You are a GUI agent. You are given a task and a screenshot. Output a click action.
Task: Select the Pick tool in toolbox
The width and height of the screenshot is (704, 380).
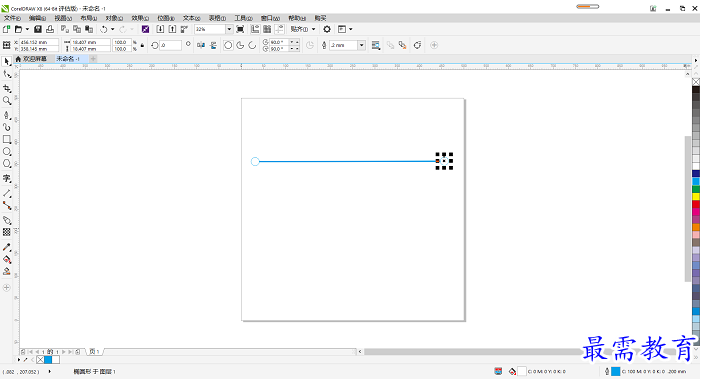[x=7, y=62]
